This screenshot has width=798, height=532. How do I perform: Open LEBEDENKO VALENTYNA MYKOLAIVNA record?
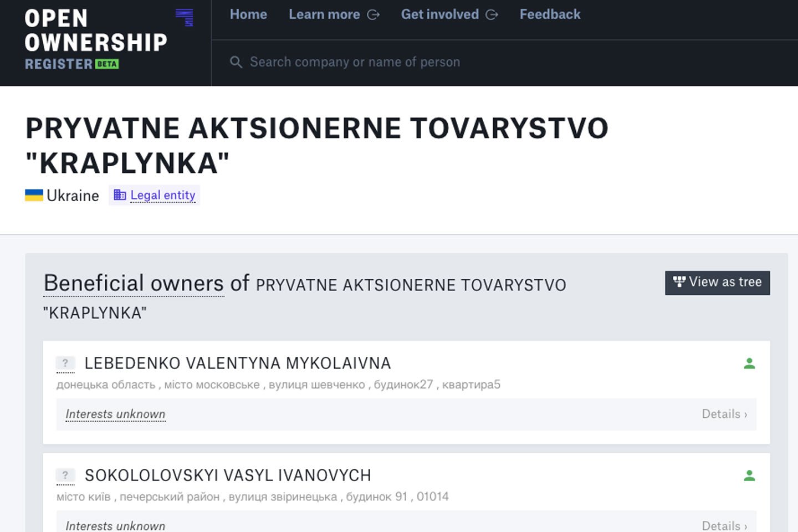pos(238,364)
